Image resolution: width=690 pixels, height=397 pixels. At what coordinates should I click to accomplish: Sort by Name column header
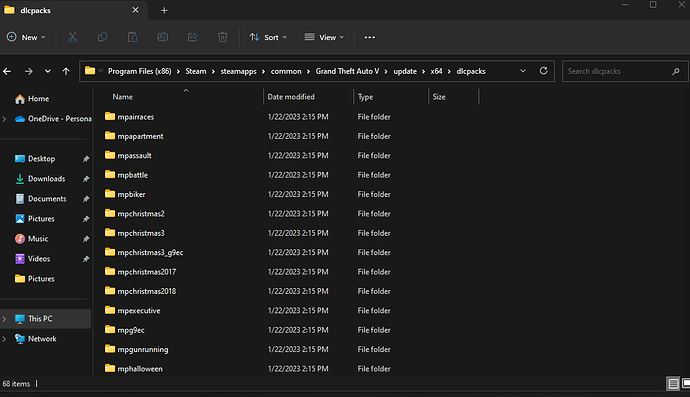pyautogui.click(x=122, y=97)
